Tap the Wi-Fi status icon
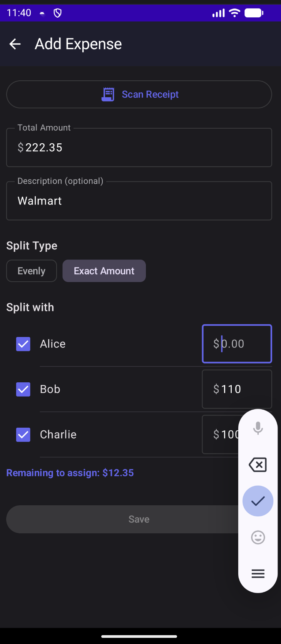 234,13
